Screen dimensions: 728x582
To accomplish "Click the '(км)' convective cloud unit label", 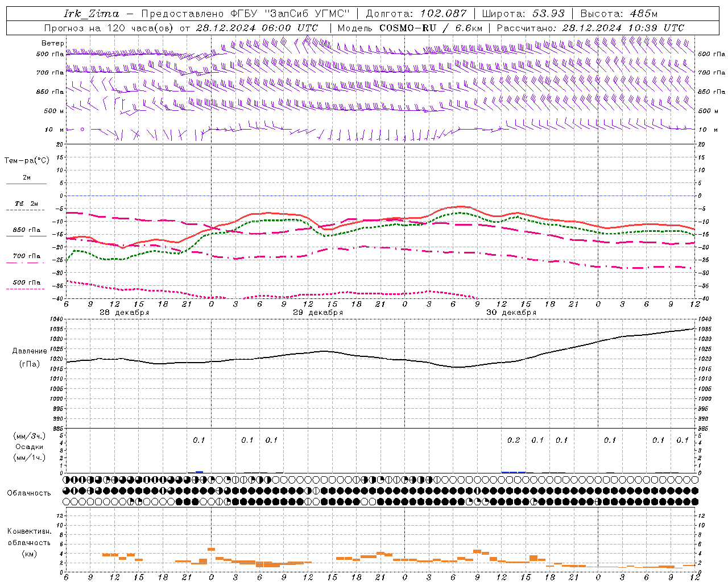I will 29,554.
